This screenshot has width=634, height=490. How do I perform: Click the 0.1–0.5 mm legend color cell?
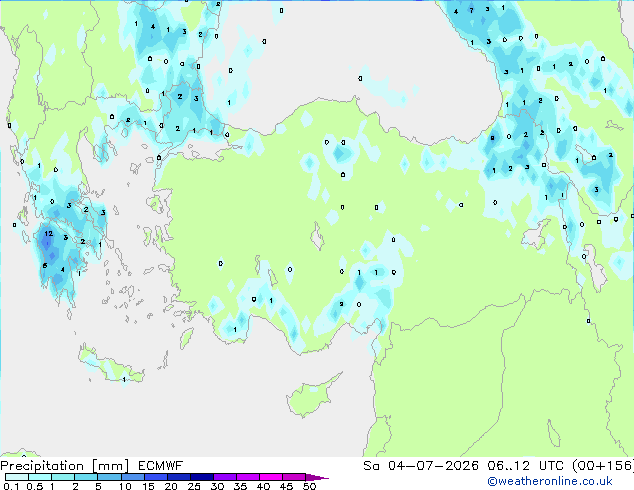pos(17,477)
